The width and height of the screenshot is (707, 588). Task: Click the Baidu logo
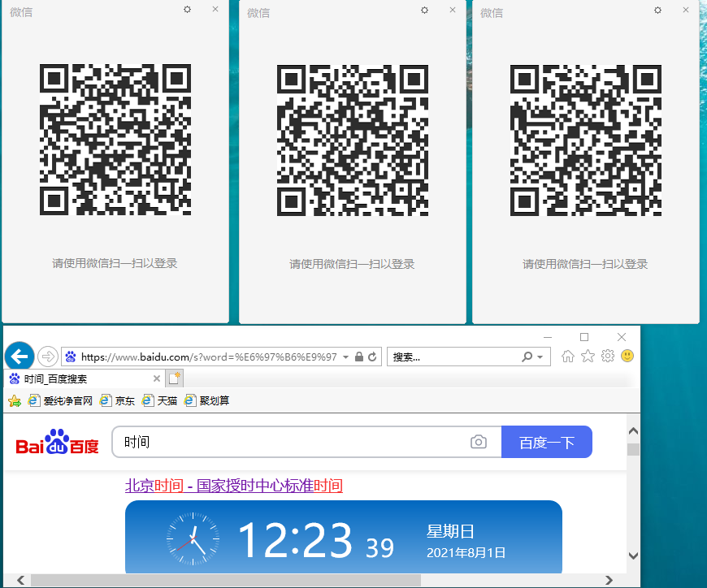tap(57, 442)
